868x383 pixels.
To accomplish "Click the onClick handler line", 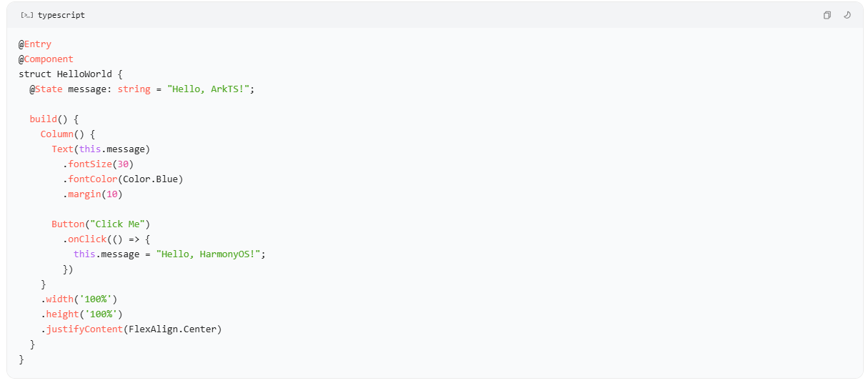I will 106,239.
